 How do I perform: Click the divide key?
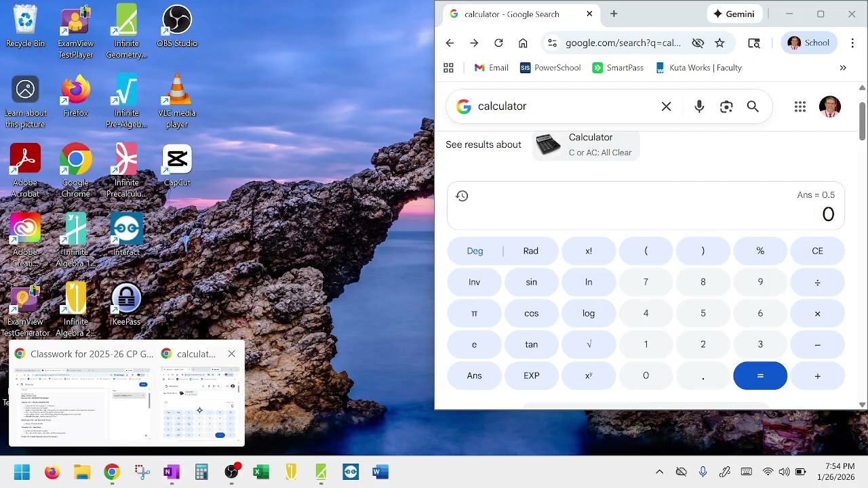point(817,282)
